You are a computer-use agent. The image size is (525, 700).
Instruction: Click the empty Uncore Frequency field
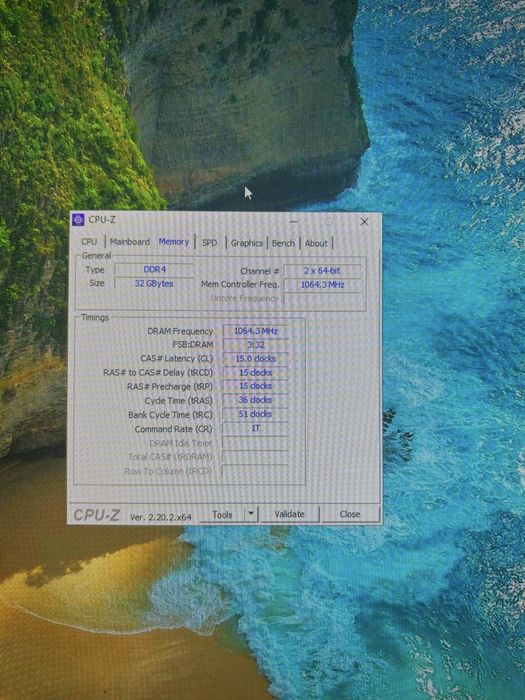(x=322, y=299)
